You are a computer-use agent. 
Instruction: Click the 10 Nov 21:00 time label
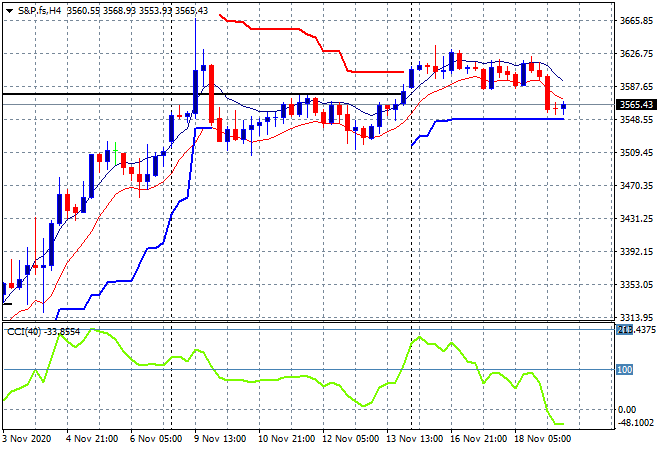pos(286,439)
